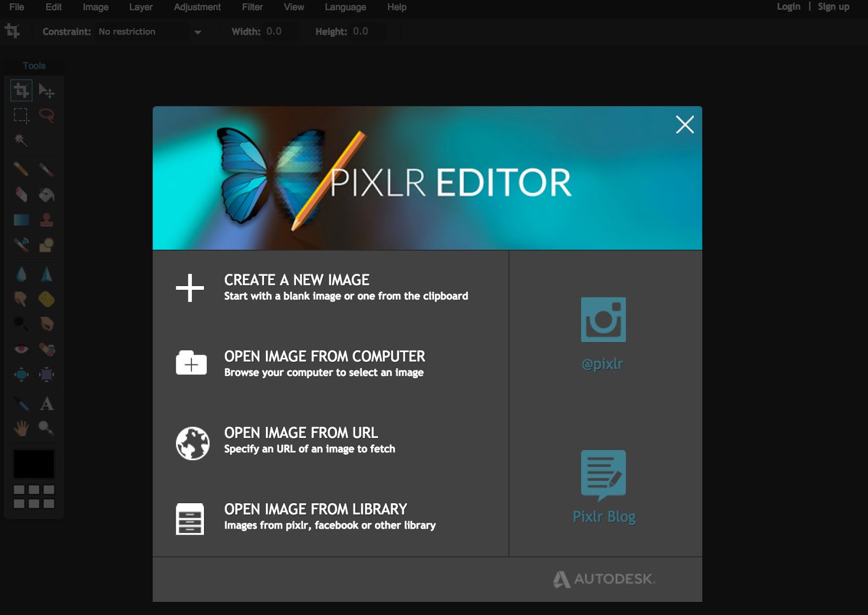
Task: Follow @pixlr on Instagram
Action: [603, 320]
